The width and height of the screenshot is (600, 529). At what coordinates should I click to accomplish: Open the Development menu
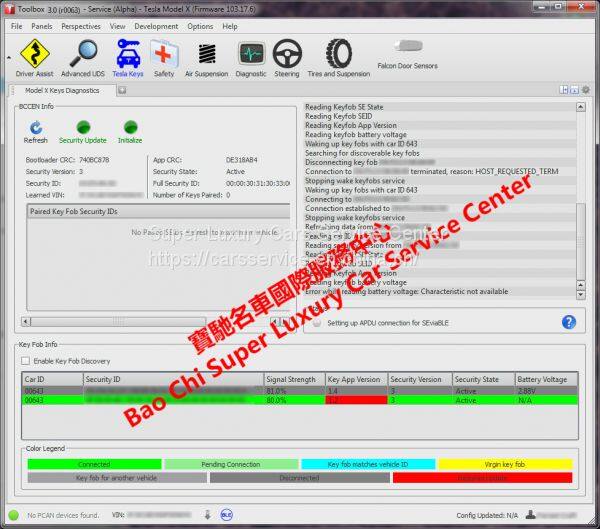(156, 26)
